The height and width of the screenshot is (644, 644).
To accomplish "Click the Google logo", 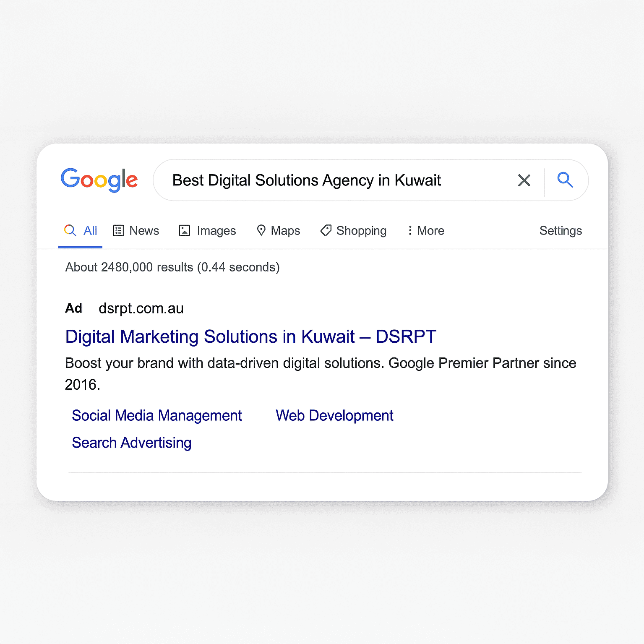I will (x=99, y=180).
